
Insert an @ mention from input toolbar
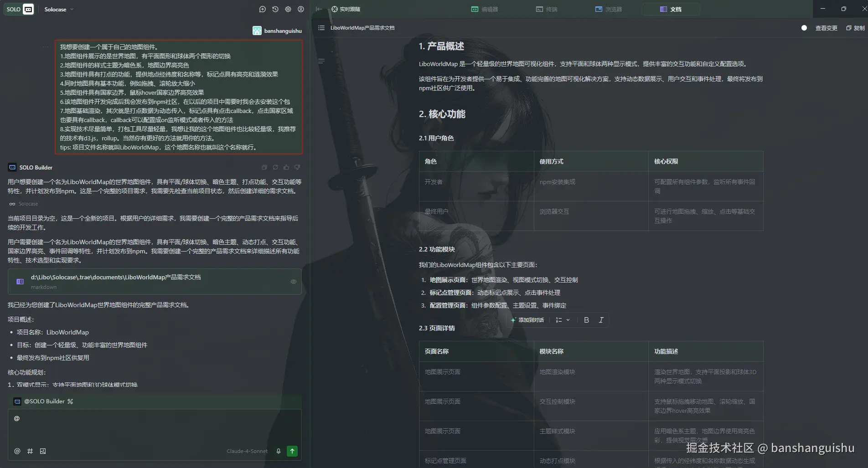(17, 451)
